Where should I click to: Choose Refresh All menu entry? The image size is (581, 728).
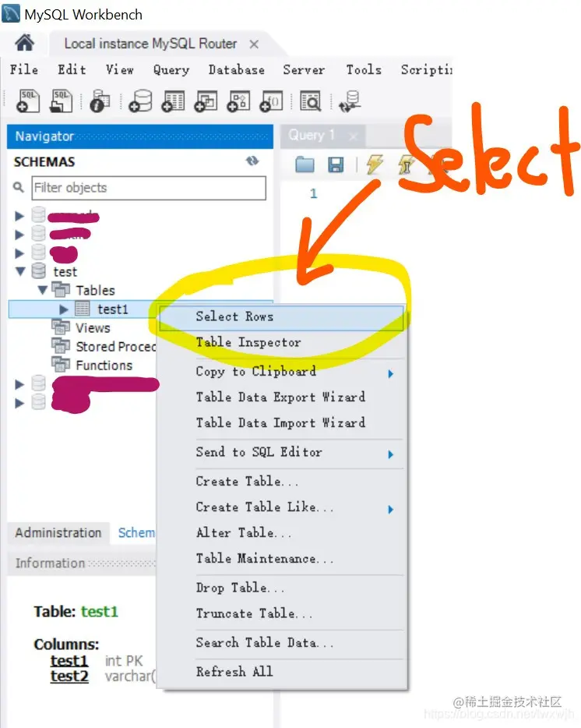(x=281, y=672)
